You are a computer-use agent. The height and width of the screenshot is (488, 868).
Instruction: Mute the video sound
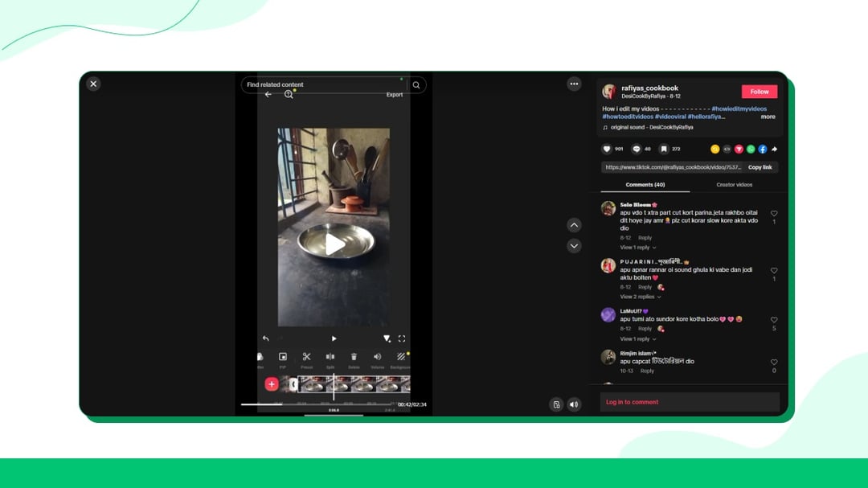[x=574, y=404]
